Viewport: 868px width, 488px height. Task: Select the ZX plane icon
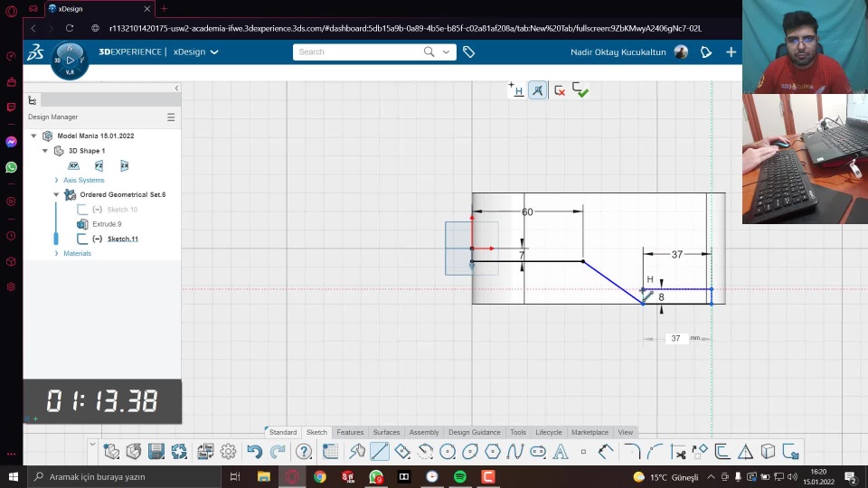125,165
